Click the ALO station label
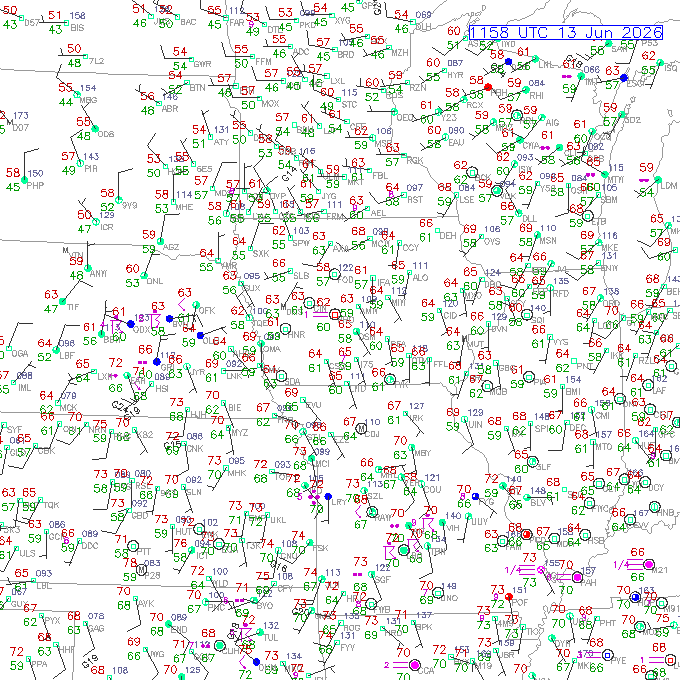The height and width of the screenshot is (680, 680). [420, 278]
